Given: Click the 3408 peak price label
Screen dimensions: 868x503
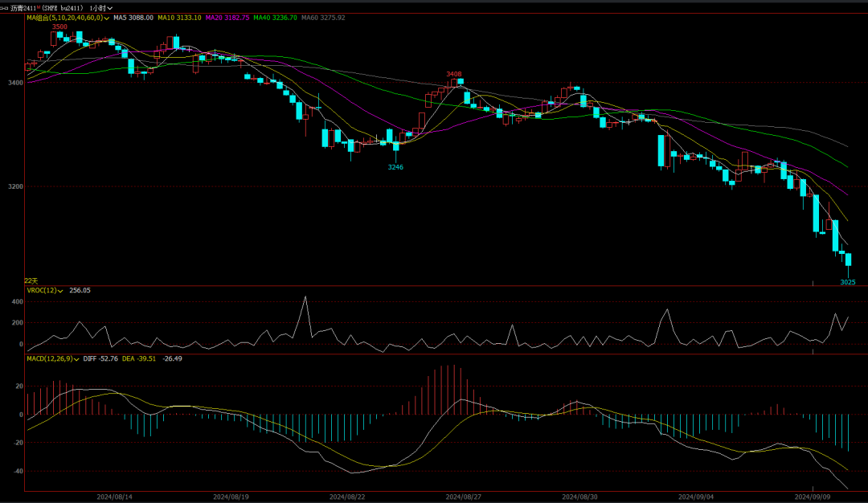Looking at the screenshot, I should pyautogui.click(x=454, y=74).
